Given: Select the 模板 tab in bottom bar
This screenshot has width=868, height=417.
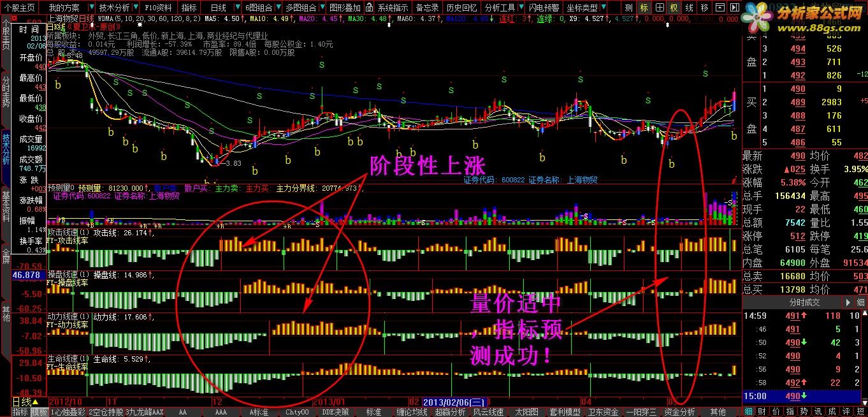Looking at the screenshot, I should point(40,412).
